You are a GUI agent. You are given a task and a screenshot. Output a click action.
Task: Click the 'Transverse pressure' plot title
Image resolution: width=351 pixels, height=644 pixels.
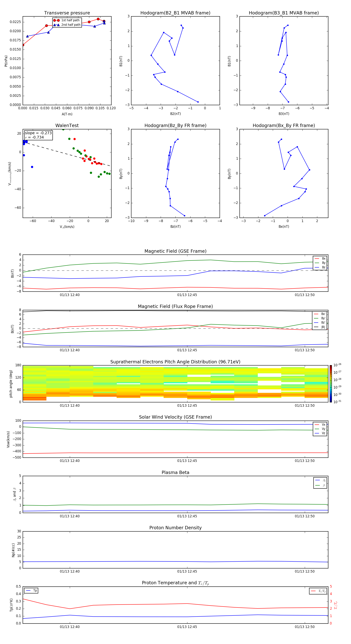click(67, 13)
